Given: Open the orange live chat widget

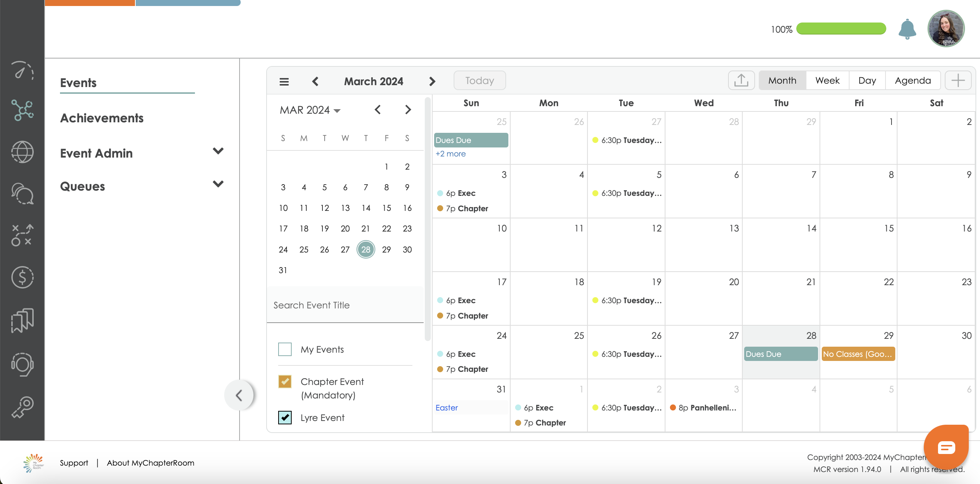Looking at the screenshot, I should pyautogui.click(x=946, y=447).
